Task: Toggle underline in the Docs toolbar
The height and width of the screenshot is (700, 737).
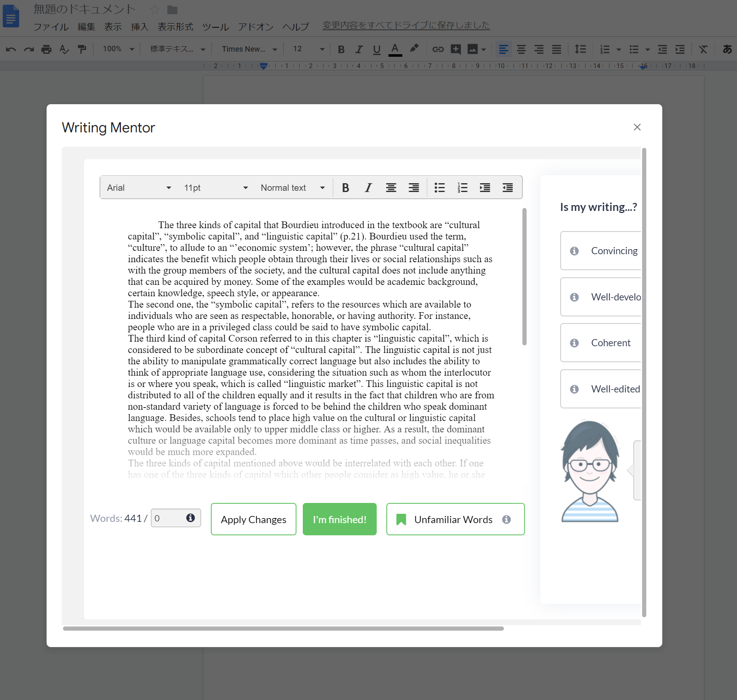Action: pos(377,49)
